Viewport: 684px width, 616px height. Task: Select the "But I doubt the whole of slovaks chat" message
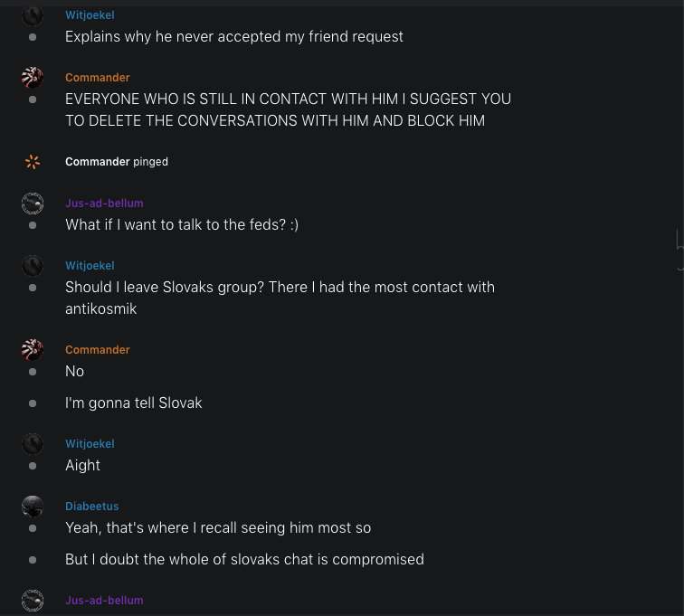coord(244,560)
